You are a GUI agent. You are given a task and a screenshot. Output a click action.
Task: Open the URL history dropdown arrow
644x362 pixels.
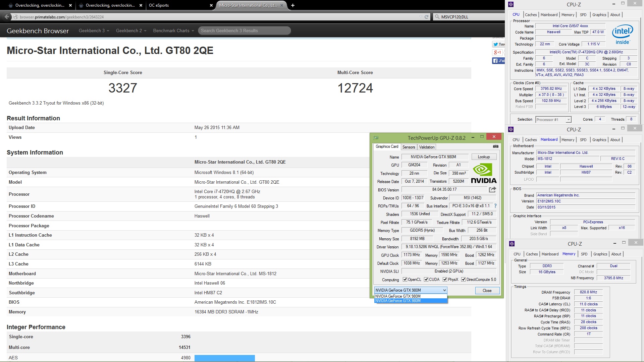coord(421,17)
